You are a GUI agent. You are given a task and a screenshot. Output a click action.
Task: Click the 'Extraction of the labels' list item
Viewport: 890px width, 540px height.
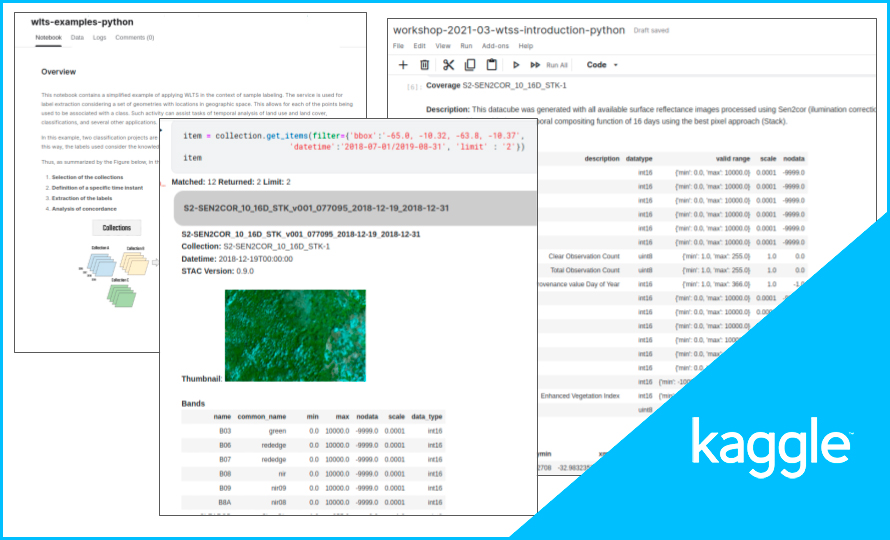pos(82,198)
